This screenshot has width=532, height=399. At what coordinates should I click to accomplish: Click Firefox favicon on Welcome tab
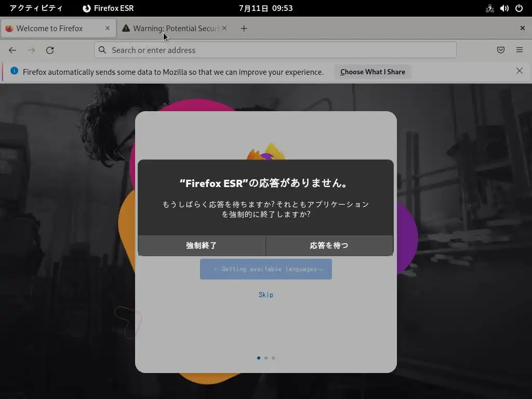[9, 28]
